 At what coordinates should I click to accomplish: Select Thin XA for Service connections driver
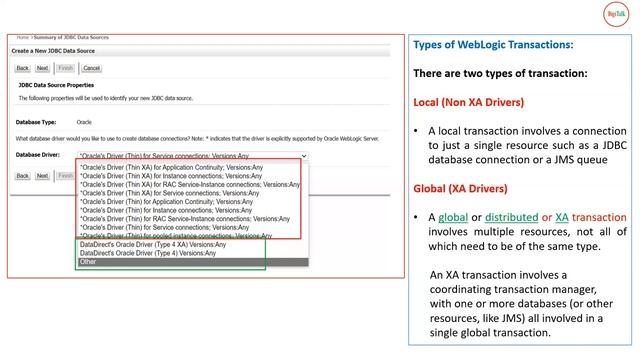(169, 193)
